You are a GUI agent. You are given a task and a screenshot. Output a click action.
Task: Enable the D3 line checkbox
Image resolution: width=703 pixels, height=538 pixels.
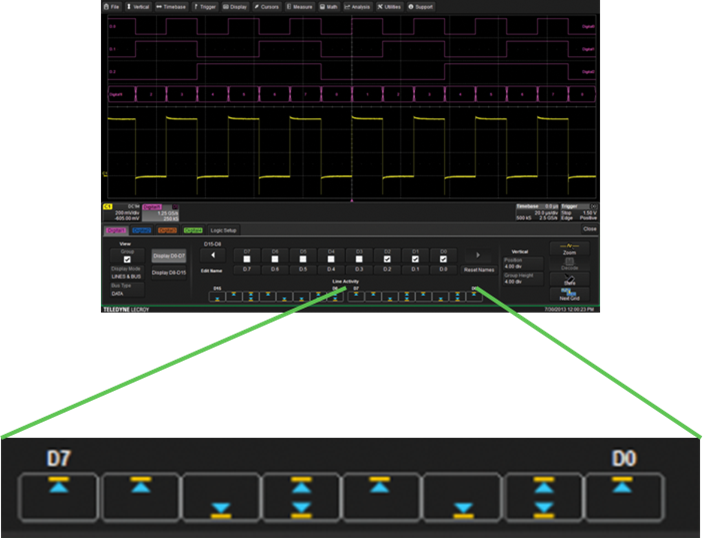pos(359,259)
